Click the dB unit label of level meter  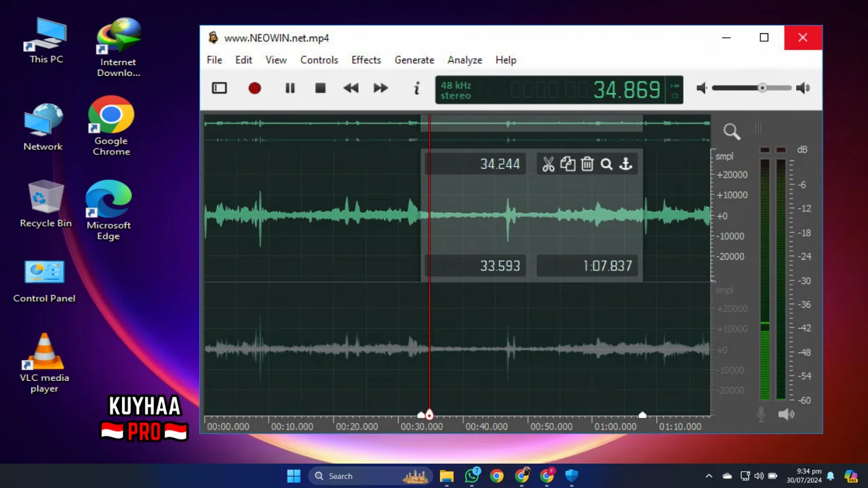click(802, 150)
